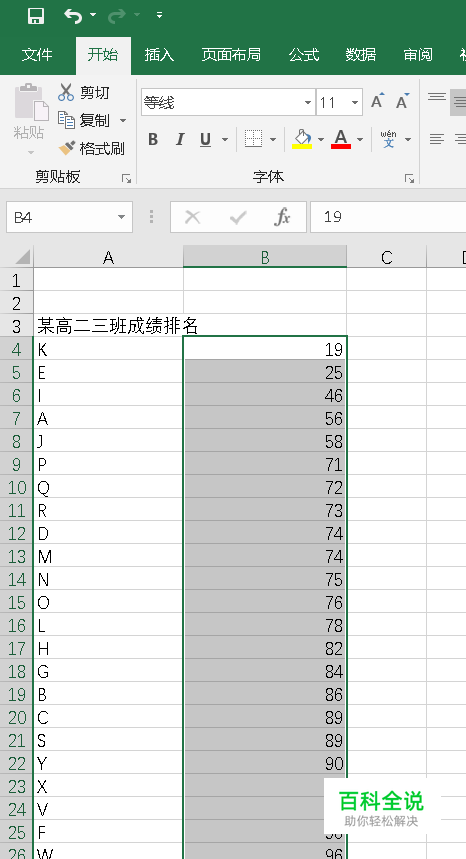Select row 12 header
466x859 pixels.
click(16, 534)
